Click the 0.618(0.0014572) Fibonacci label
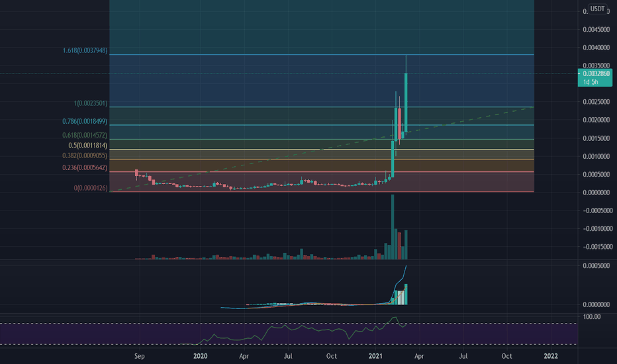617x364 pixels. click(x=85, y=135)
